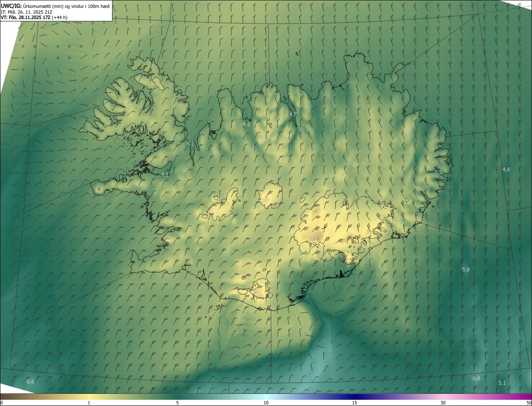The image size is (532, 406).
Task: Click the colorbar tick label '50'
Action: tap(529, 403)
